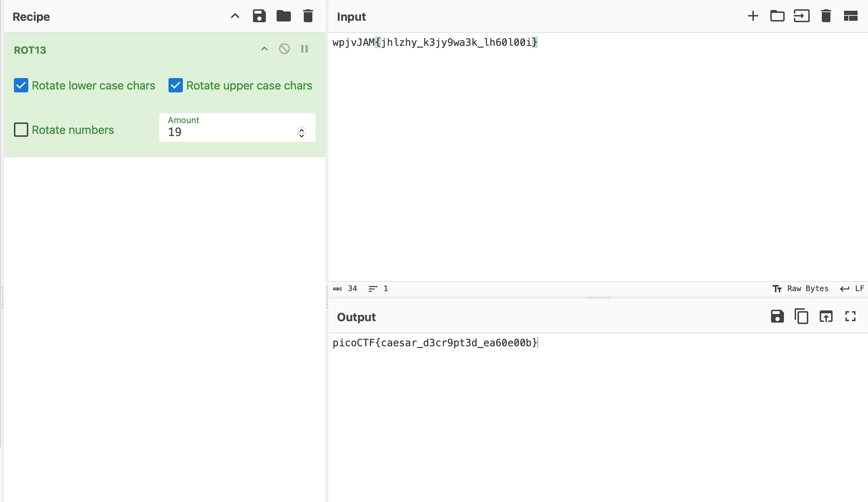
Task: Load a saved recipe folder
Action: [283, 16]
